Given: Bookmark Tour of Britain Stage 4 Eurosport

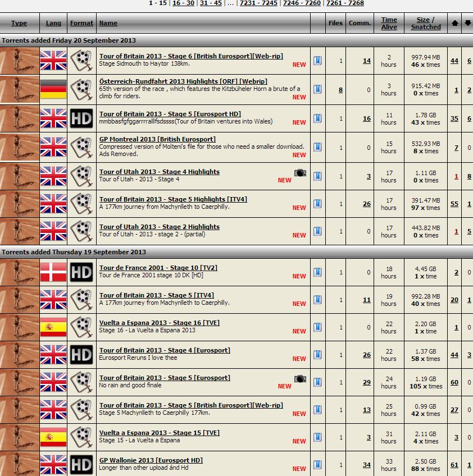Looking at the screenshot, I should click(317, 355).
